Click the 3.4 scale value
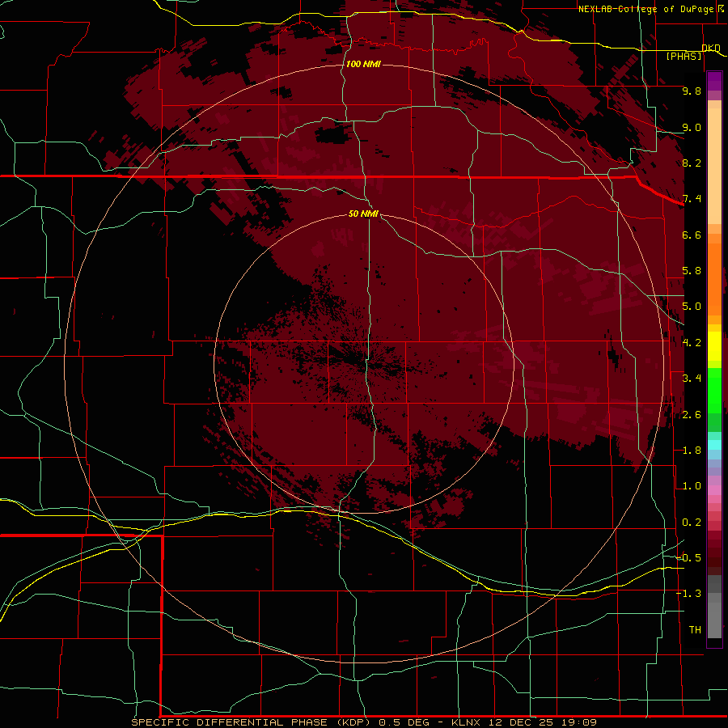The image size is (728, 728). click(x=692, y=379)
